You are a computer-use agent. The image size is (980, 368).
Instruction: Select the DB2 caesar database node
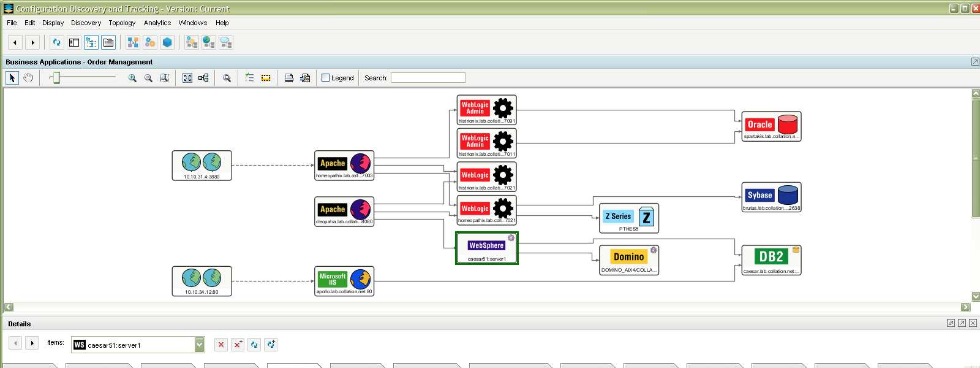772,260
